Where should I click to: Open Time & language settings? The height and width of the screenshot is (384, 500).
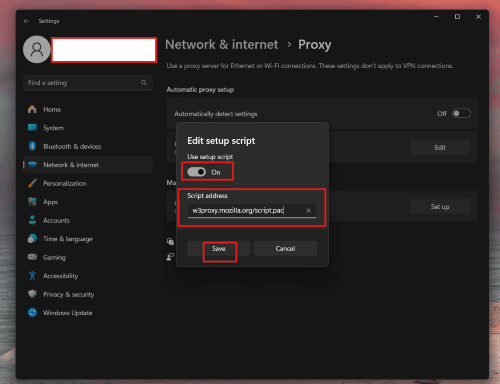click(88, 239)
